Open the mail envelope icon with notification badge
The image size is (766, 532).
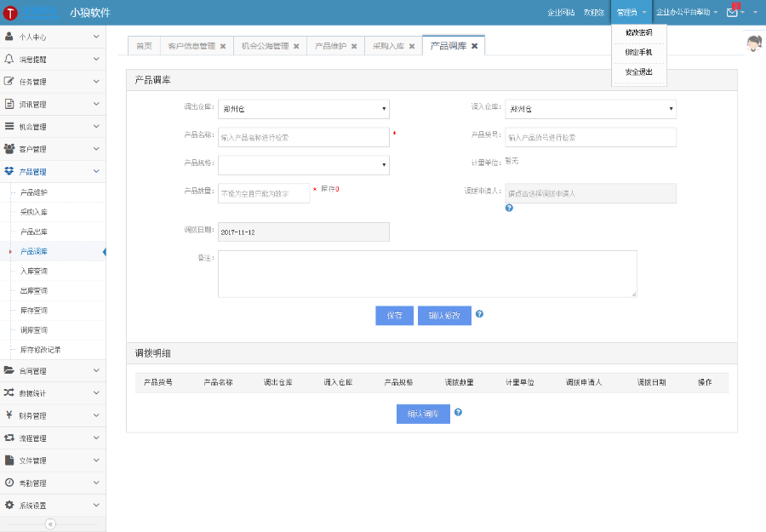730,13
